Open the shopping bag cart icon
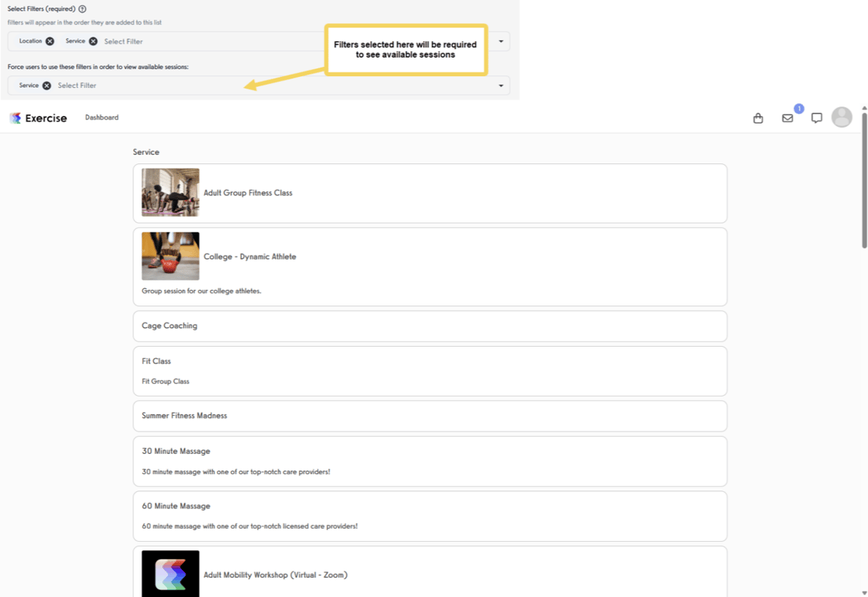 click(x=758, y=118)
